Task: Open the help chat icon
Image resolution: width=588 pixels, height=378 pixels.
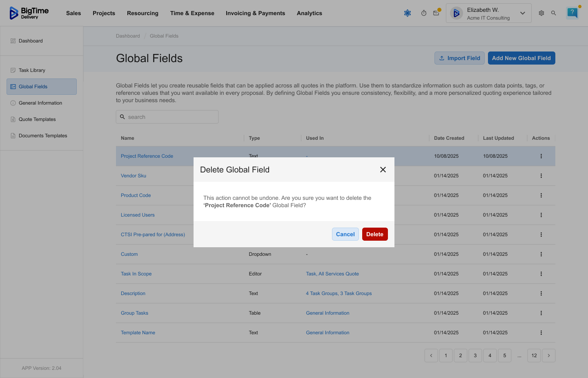Action: coord(572,13)
